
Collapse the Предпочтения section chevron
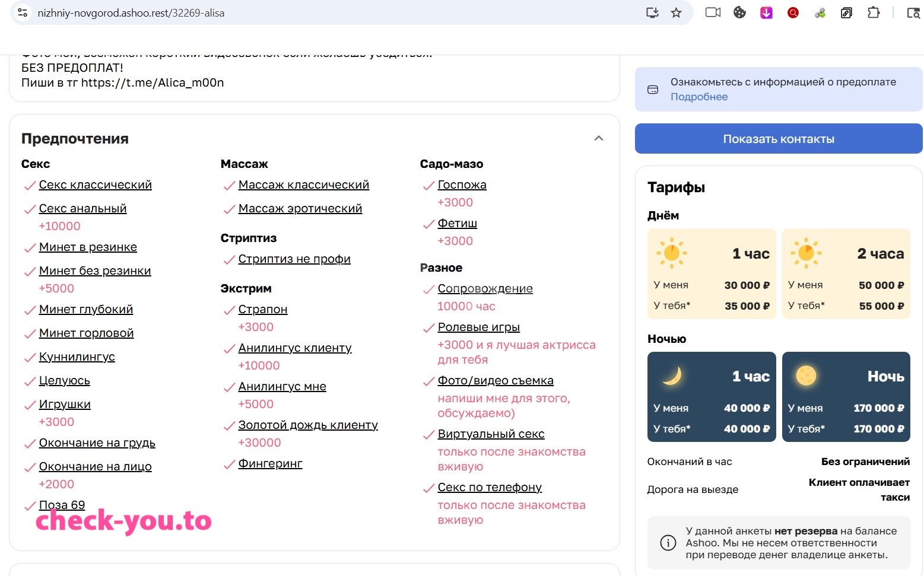click(599, 138)
